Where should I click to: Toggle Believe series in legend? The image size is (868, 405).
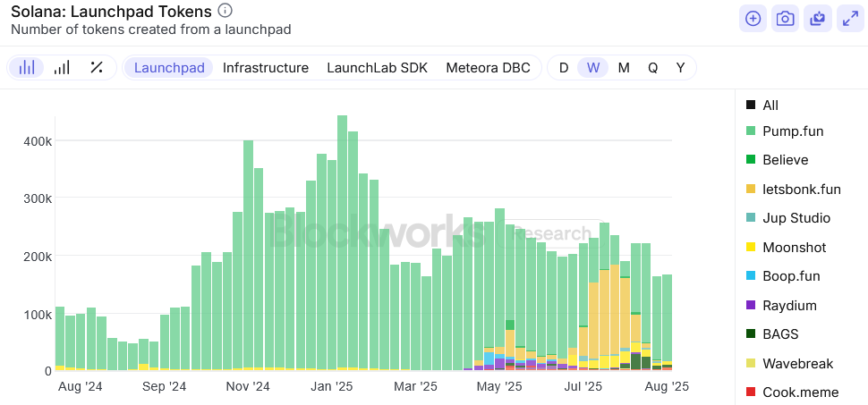tap(778, 160)
